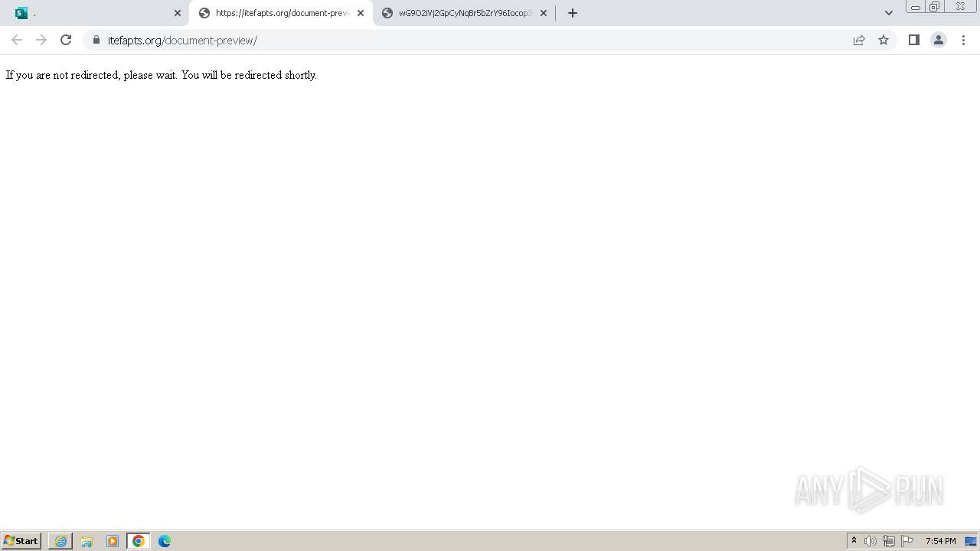Show hidden system tray icons

(x=854, y=541)
